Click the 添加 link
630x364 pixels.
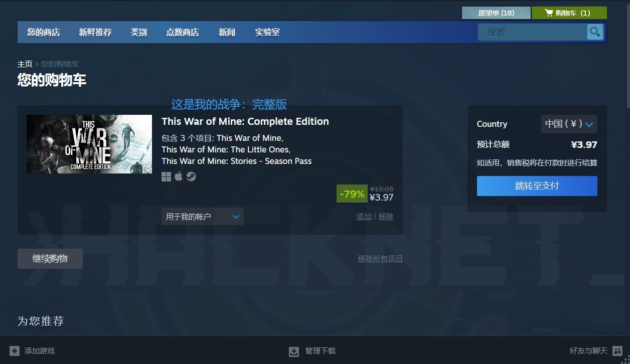point(364,217)
